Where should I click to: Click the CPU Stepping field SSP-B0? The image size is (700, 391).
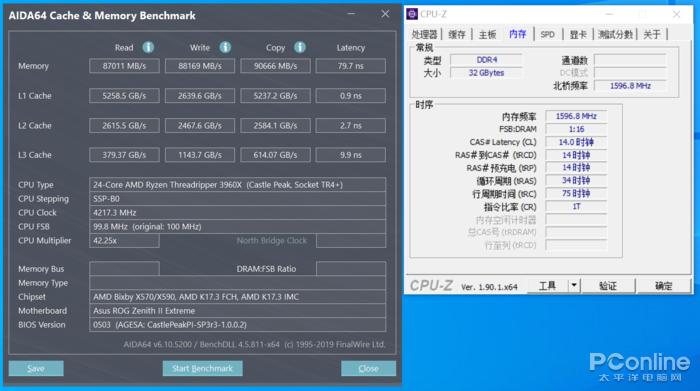238,199
